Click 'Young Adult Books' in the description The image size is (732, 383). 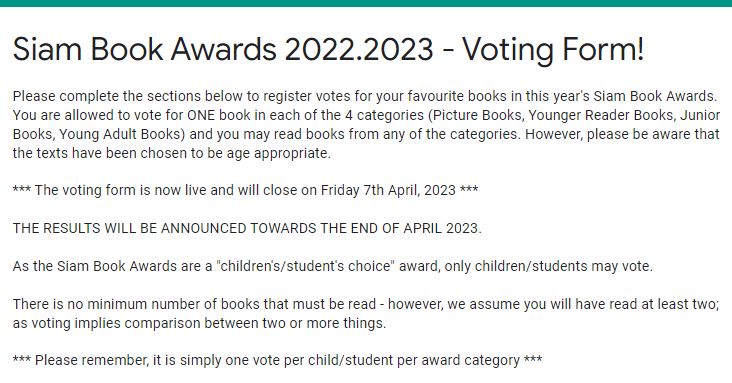tap(119, 134)
